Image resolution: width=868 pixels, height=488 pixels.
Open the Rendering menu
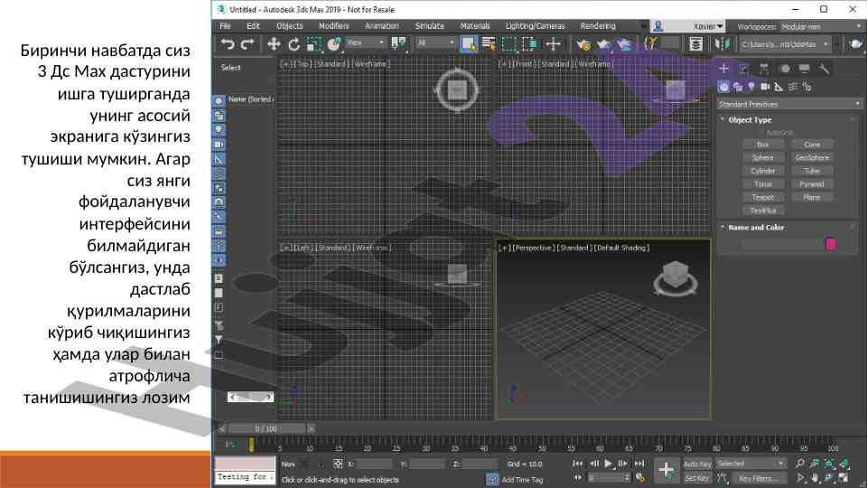click(598, 26)
